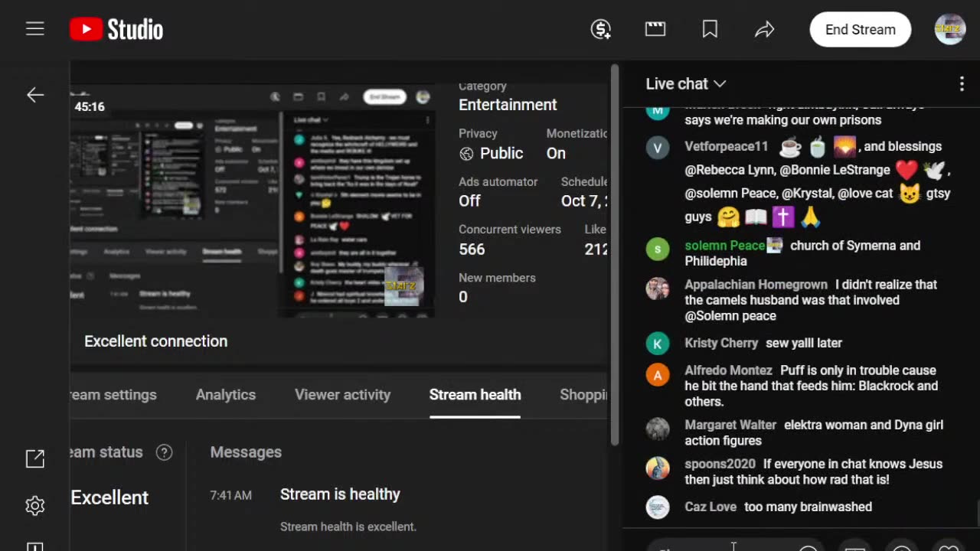Viewport: 980px width, 551px height.
Task: Click the share arrow icon
Action: tap(765, 29)
